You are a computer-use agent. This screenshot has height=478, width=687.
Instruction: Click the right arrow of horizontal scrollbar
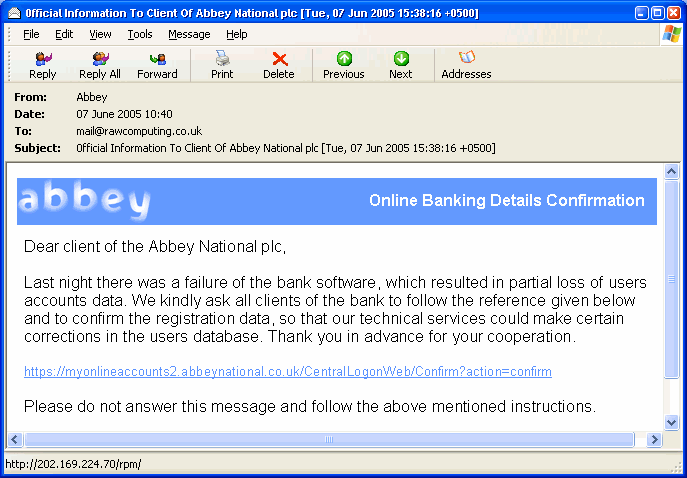click(655, 439)
